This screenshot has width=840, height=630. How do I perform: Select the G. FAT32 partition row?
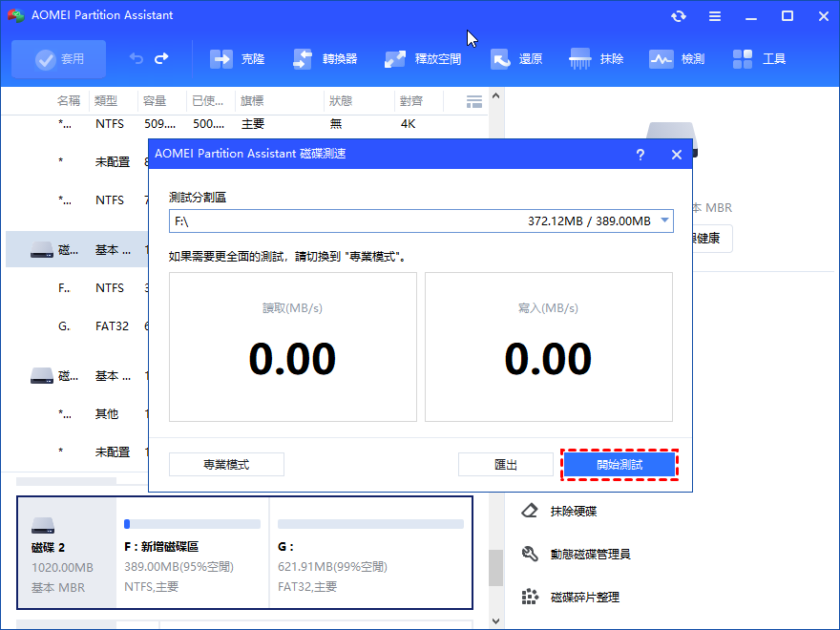pos(77,325)
